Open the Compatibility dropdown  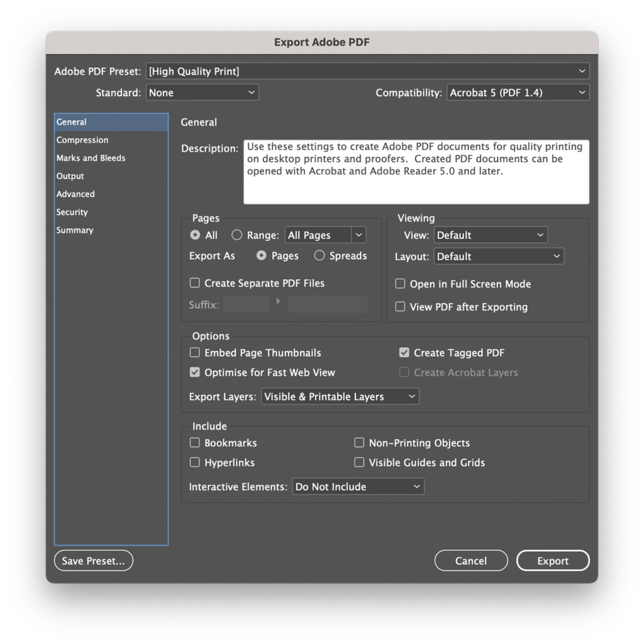(517, 92)
